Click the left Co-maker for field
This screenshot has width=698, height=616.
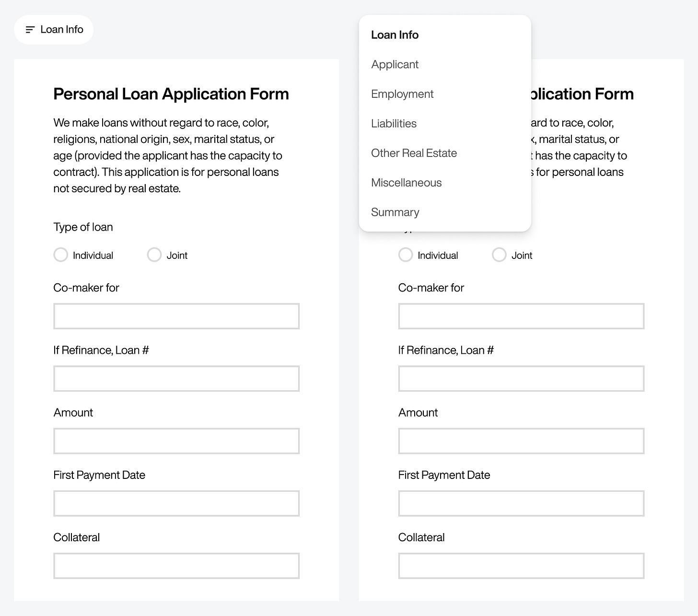(x=176, y=316)
